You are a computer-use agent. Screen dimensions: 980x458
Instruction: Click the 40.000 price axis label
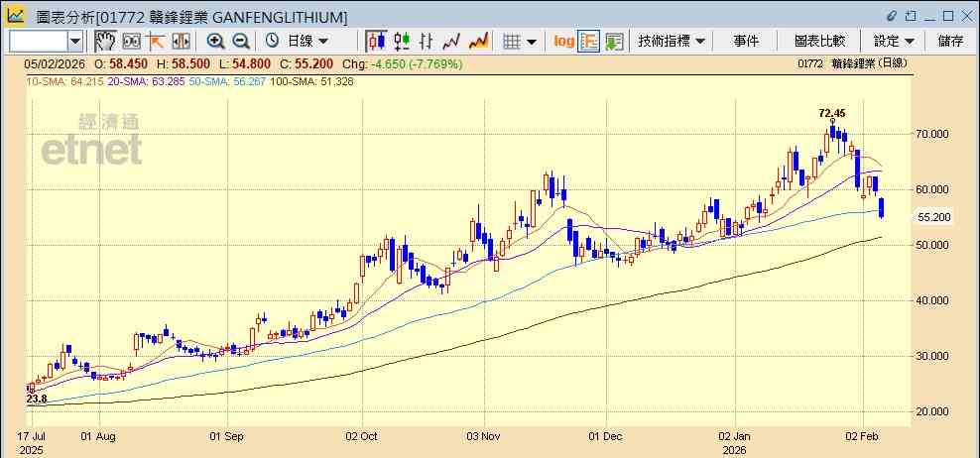[933, 300]
